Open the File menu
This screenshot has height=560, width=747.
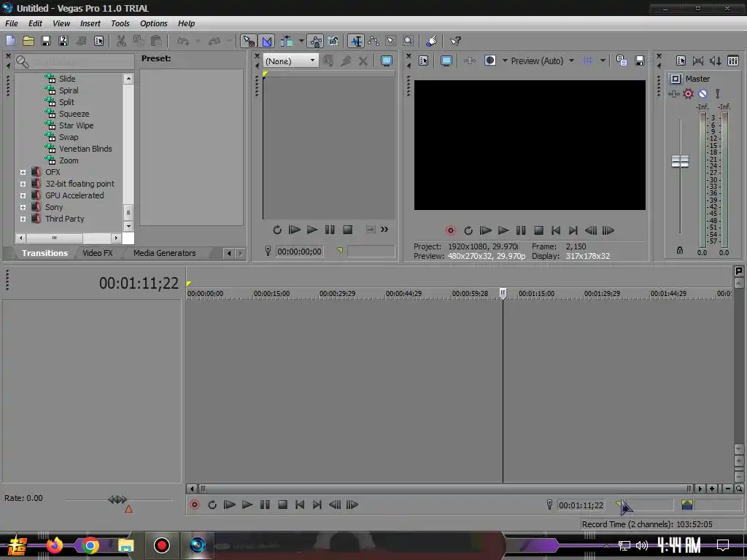click(11, 23)
